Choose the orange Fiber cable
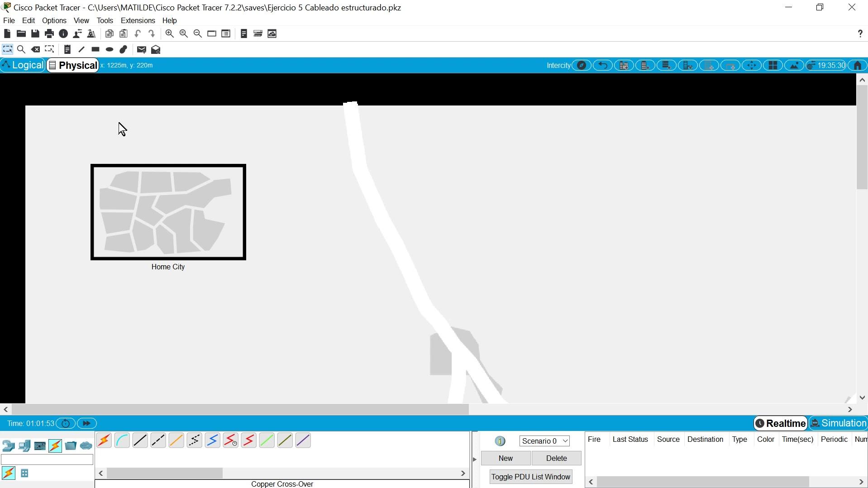 tap(176, 440)
